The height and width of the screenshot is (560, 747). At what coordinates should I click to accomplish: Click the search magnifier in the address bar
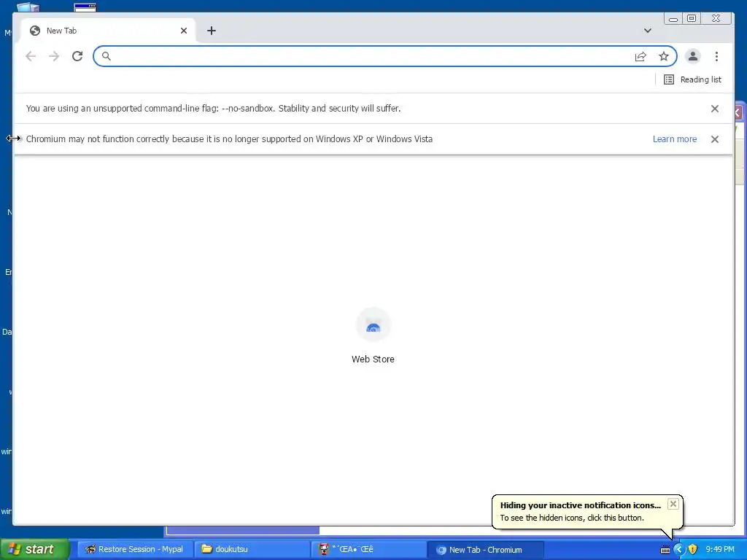[107, 56]
